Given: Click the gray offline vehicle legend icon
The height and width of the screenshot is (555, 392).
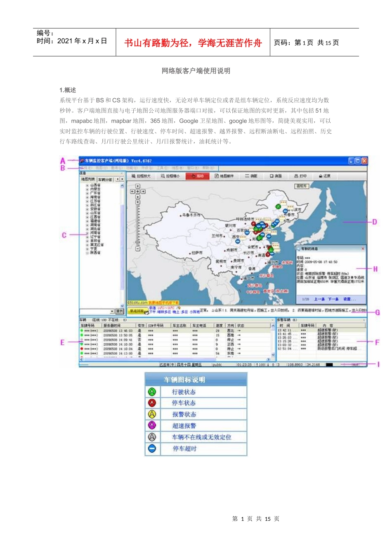Looking at the screenshot, I should click(152, 437).
